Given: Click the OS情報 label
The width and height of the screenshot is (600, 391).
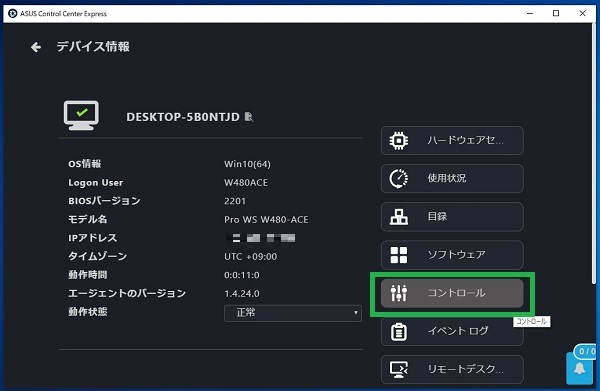Looking at the screenshot, I should (x=85, y=164).
